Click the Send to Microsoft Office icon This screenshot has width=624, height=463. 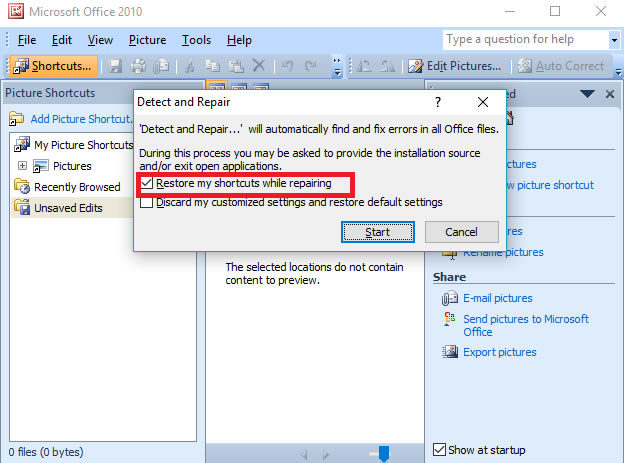click(450, 319)
